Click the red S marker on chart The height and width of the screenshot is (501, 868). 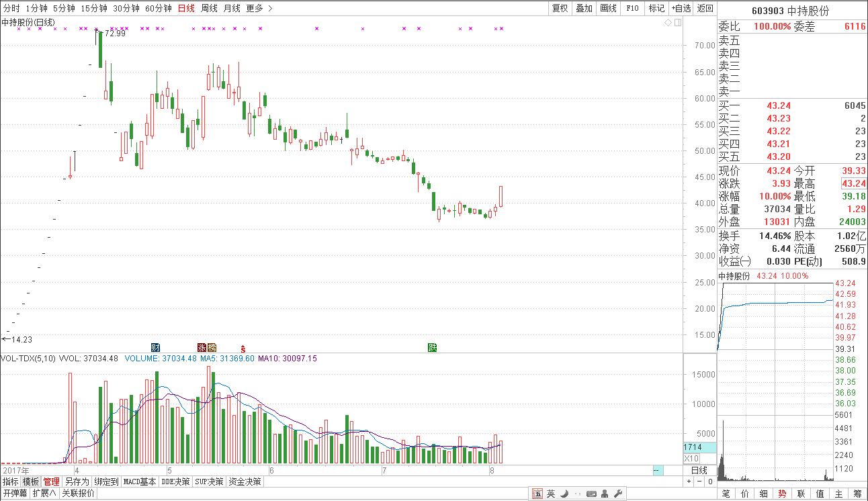point(243,349)
